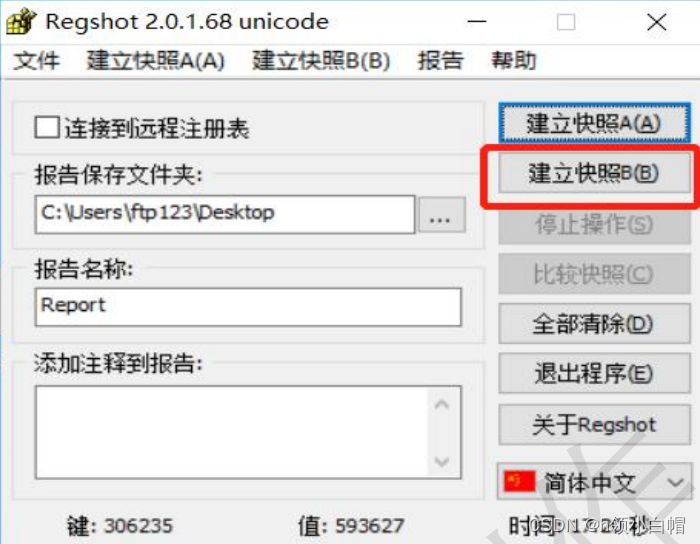Click the report folder path field
The width and height of the screenshot is (700, 544).
pyautogui.click(x=225, y=215)
